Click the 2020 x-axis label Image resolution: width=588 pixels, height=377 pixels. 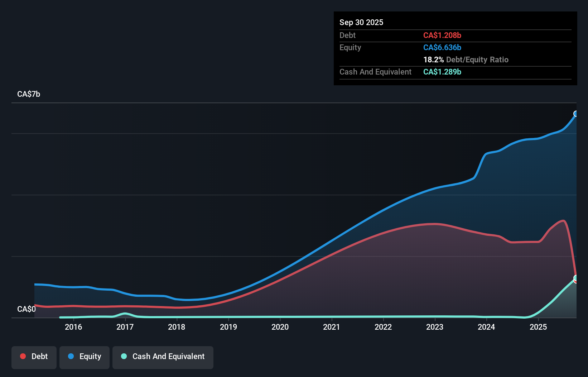(x=280, y=327)
